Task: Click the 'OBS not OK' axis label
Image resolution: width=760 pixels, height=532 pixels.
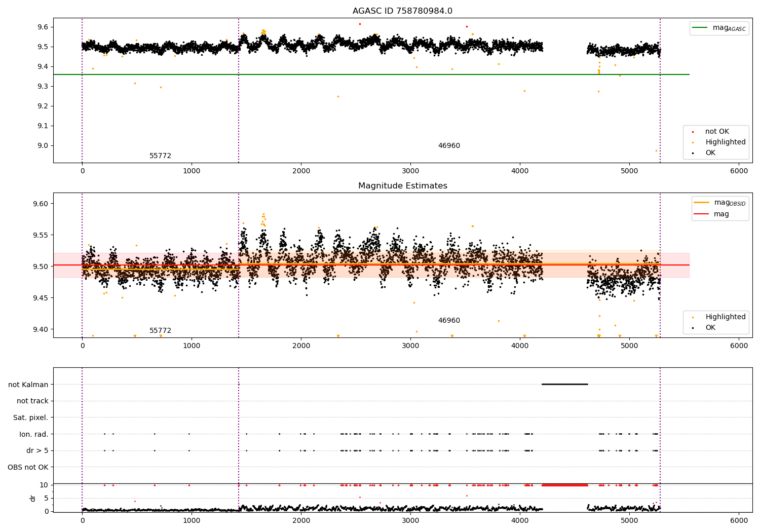Action: (x=28, y=467)
